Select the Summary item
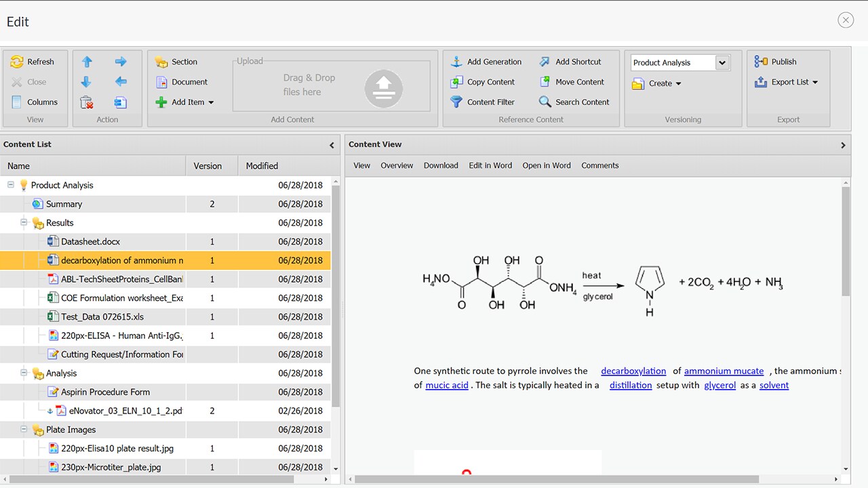 pyautogui.click(x=165, y=204)
